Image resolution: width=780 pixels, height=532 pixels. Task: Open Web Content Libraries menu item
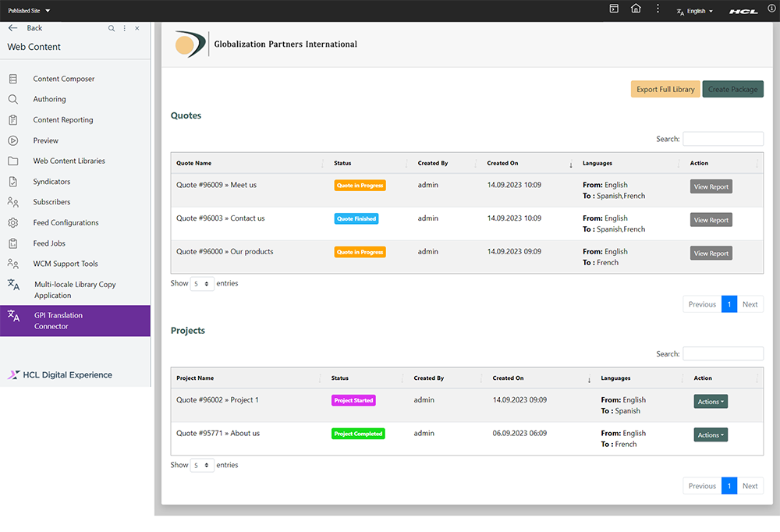(69, 161)
